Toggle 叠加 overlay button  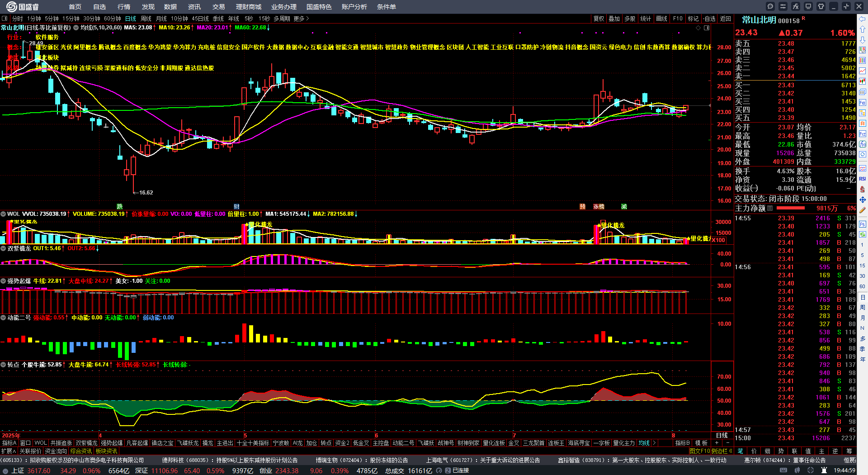click(614, 19)
